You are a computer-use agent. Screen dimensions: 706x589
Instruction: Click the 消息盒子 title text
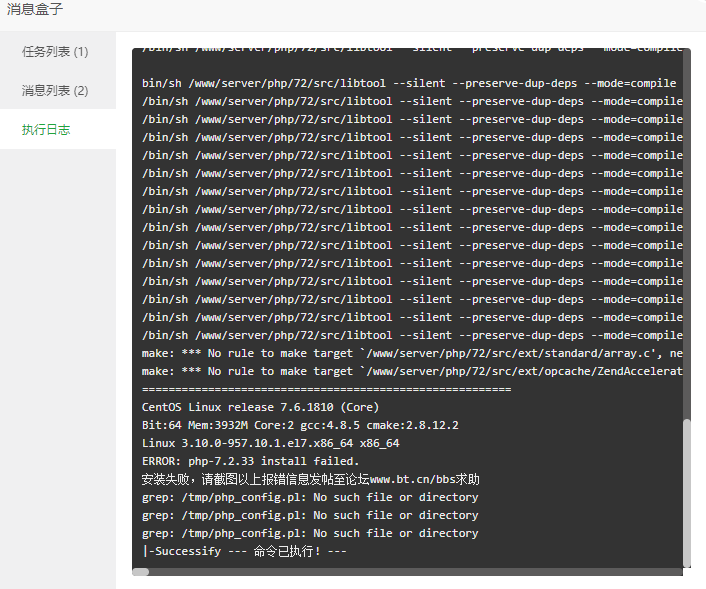click(x=35, y=9)
